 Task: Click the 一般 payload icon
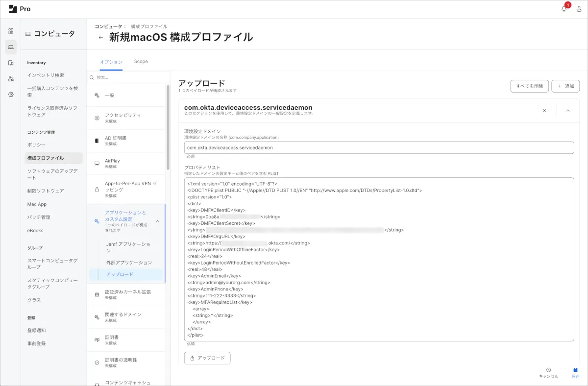click(97, 95)
